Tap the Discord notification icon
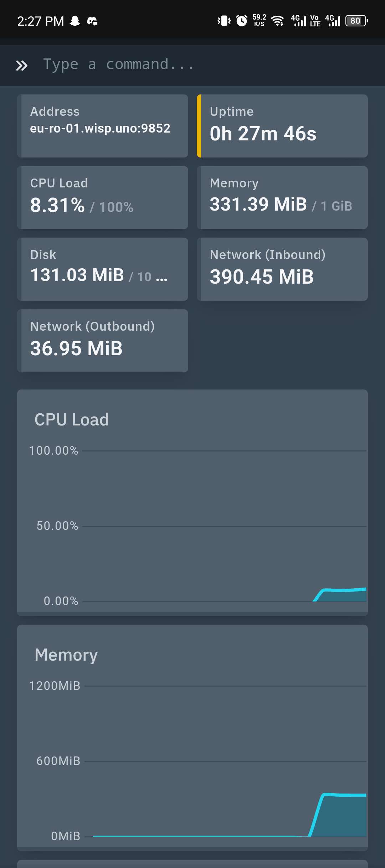The height and width of the screenshot is (868, 385). 92,21
